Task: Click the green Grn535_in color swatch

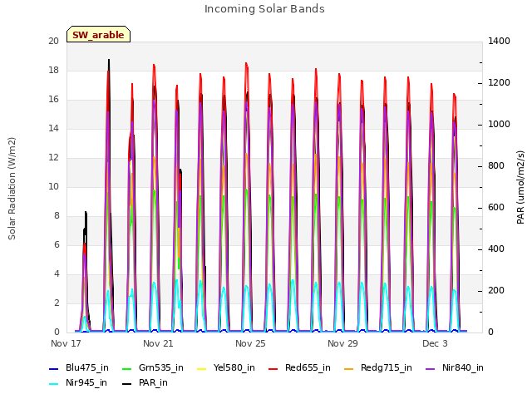Action: [127, 368]
